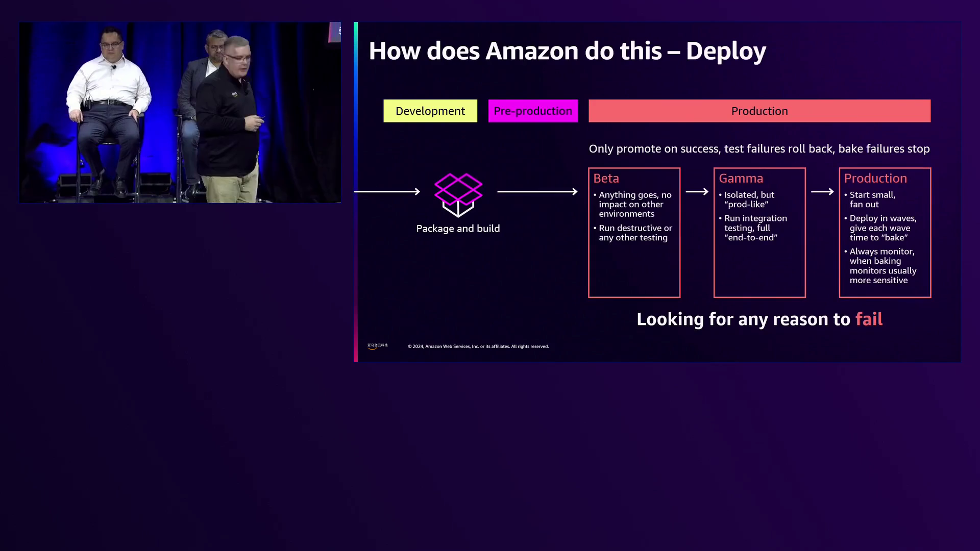The height and width of the screenshot is (551, 980).
Task: Click 'Looking for any reason to fail' tagline
Action: click(759, 319)
